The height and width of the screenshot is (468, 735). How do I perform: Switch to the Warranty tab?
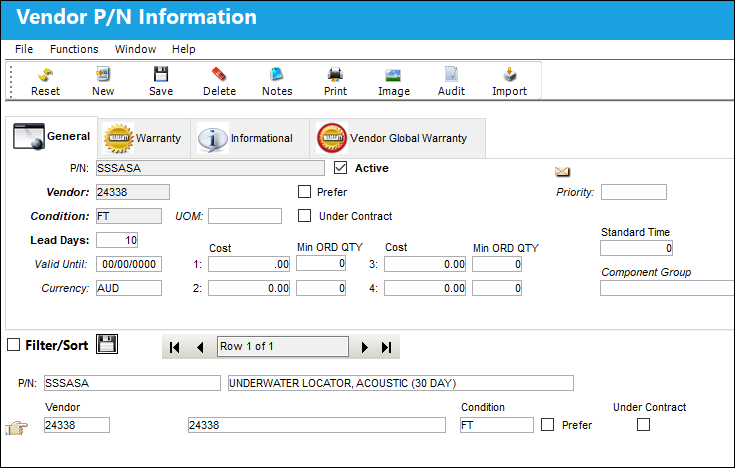143,138
